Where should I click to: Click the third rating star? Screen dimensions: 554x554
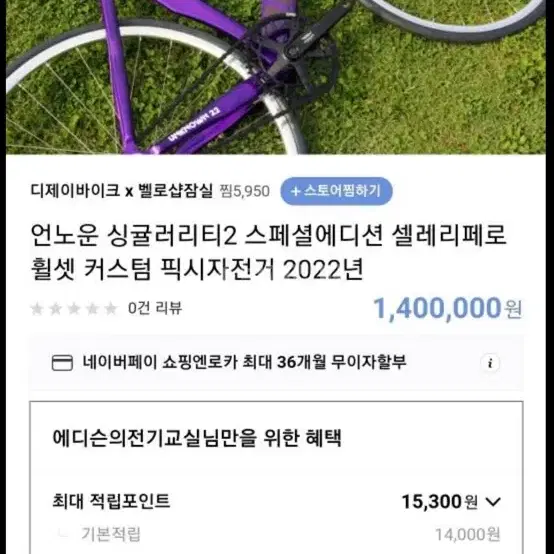pyautogui.click(x=74, y=308)
